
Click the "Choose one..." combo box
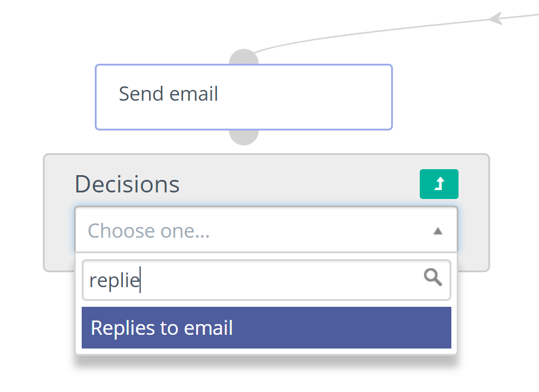tap(266, 230)
